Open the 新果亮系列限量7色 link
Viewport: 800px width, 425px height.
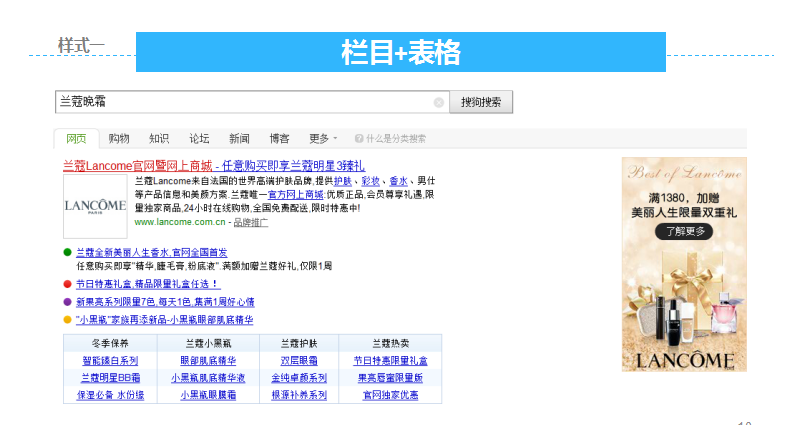165,302
